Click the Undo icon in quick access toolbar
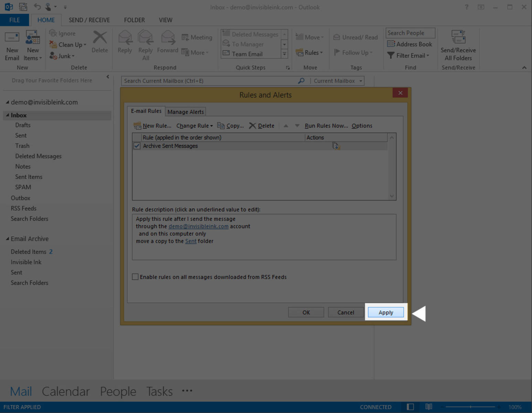 (37, 7)
